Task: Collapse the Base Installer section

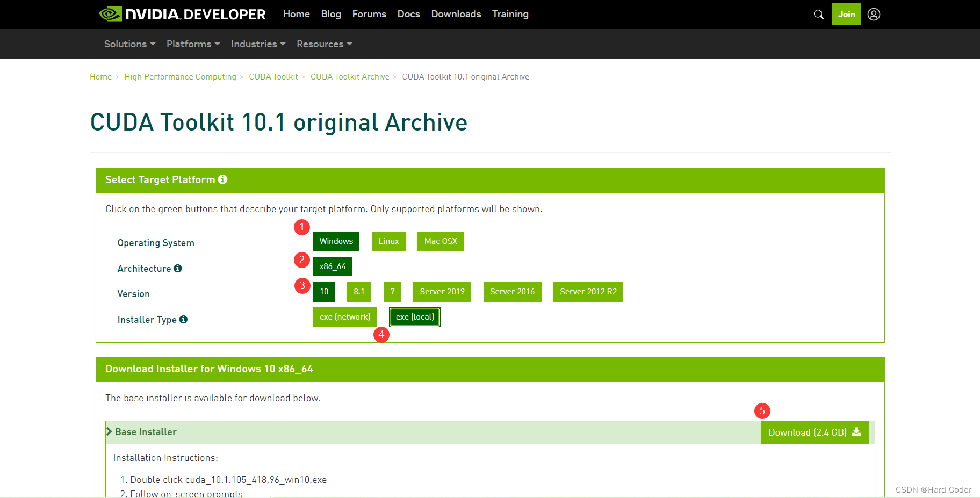Action: pyautogui.click(x=141, y=432)
